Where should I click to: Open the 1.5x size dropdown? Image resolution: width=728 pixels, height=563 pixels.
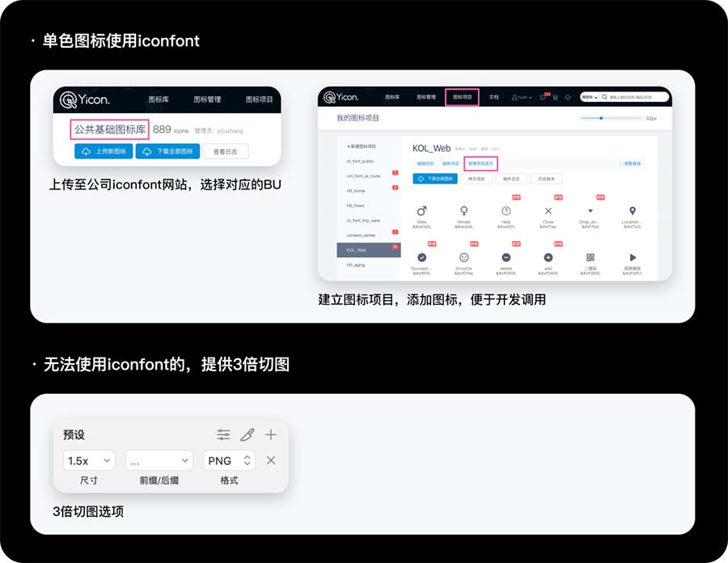[x=89, y=460]
